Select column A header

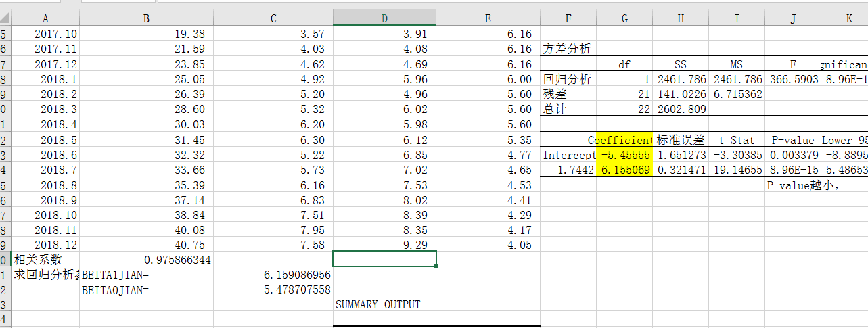(45, 18)
